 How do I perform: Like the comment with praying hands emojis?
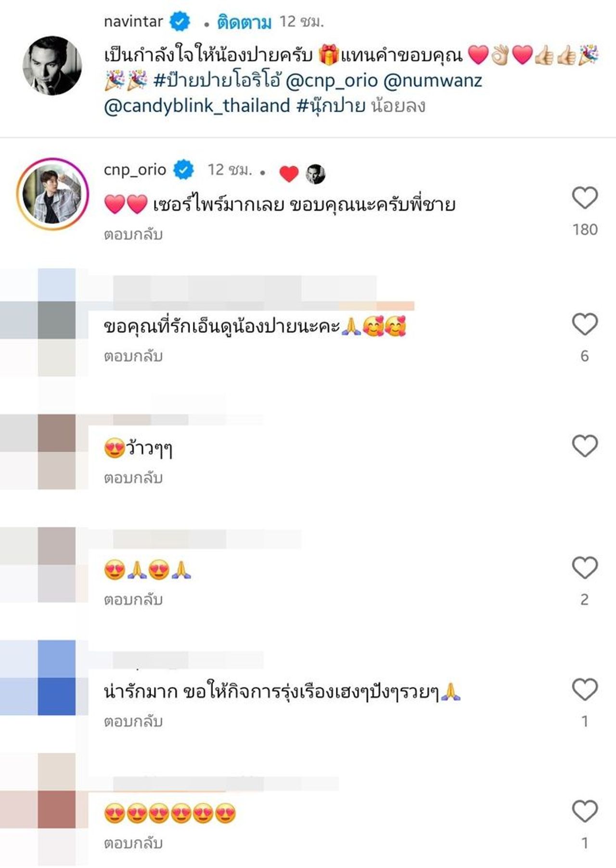point(585,568)
